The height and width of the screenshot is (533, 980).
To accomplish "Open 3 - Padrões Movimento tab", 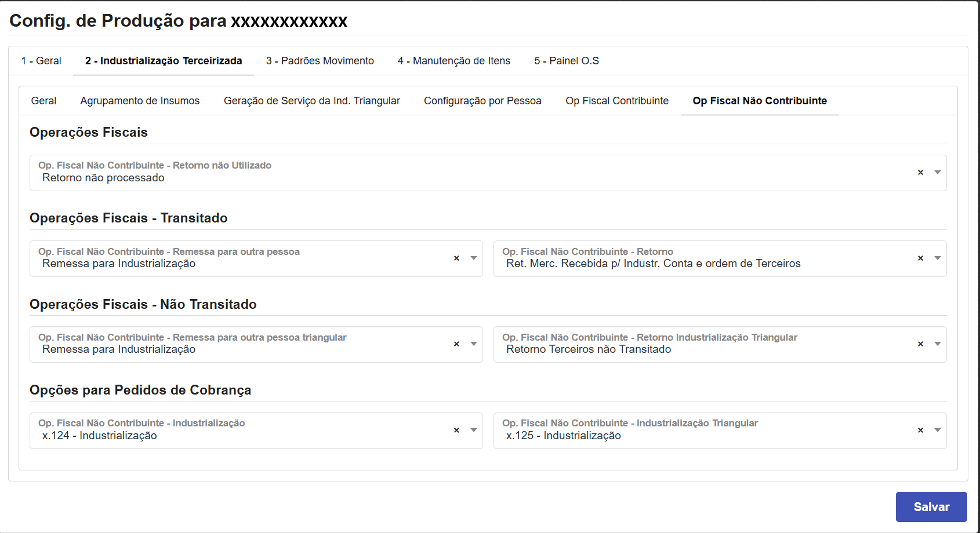I will pos(320,61).
